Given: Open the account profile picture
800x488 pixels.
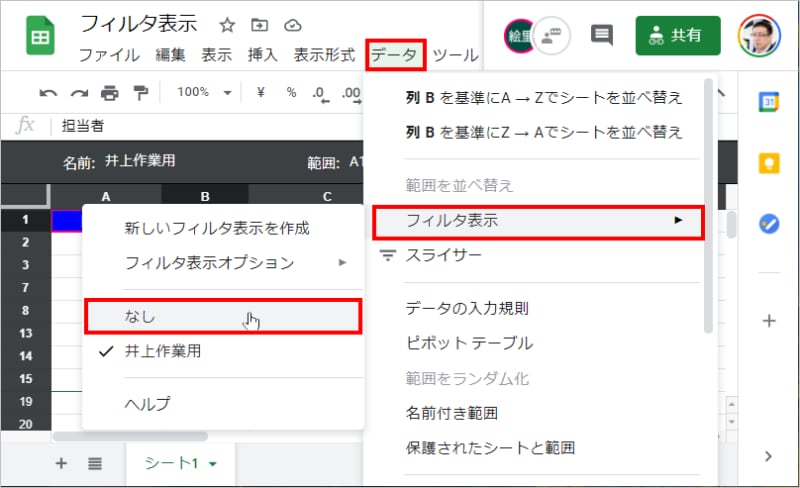Looking at the screenshot, I should [x=759, y=36].
